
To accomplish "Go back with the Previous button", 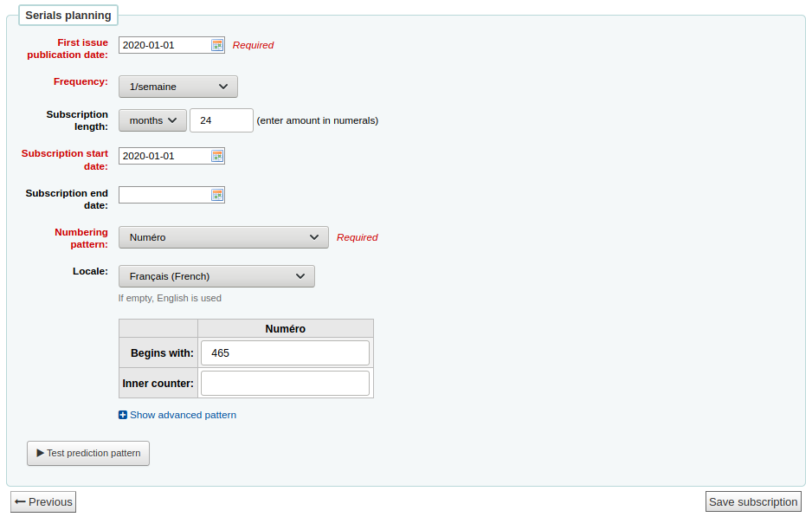I will tap(43, 501).
